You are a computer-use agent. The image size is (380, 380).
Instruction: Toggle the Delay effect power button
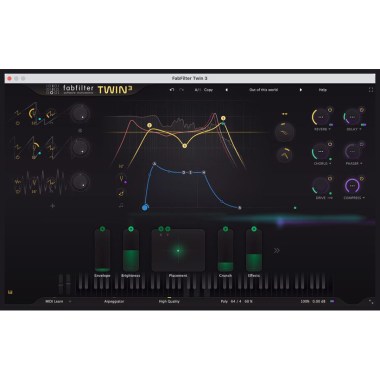click(362, 110)
